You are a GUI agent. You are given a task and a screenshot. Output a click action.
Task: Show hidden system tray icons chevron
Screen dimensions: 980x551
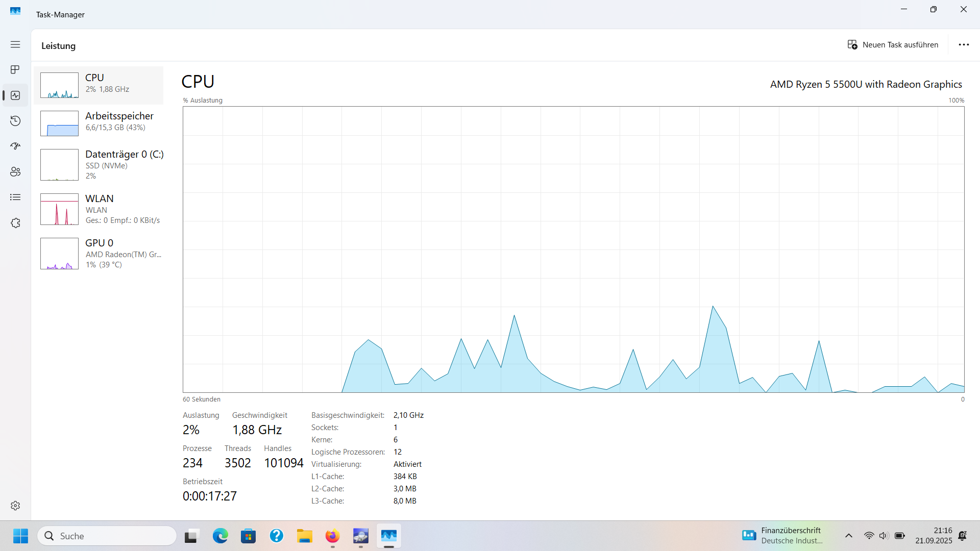[x=849, y=536]
